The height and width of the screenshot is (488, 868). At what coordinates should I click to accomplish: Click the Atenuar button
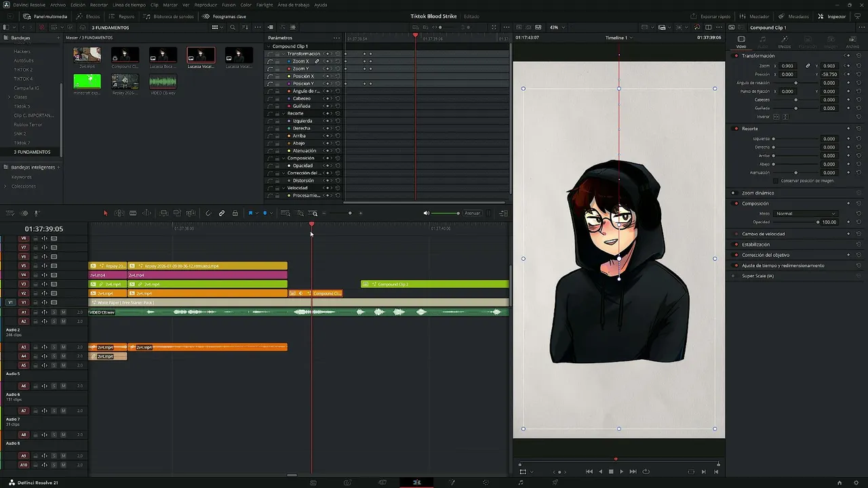point(472,213)
